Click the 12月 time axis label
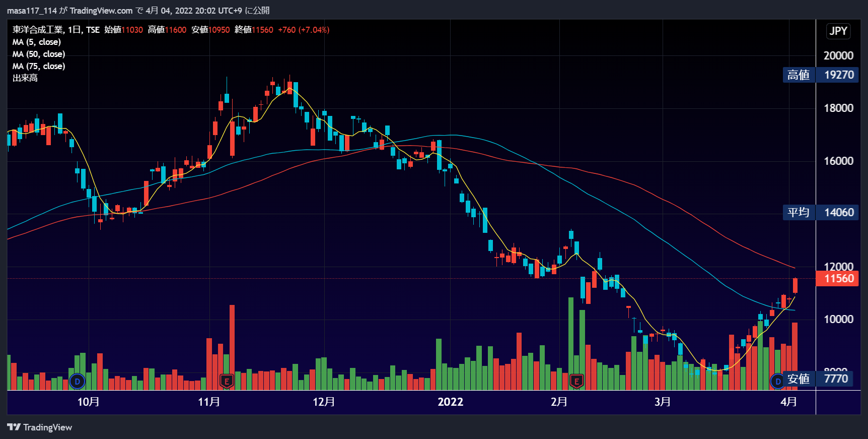 pyautogui.click(x=324, y=402)
